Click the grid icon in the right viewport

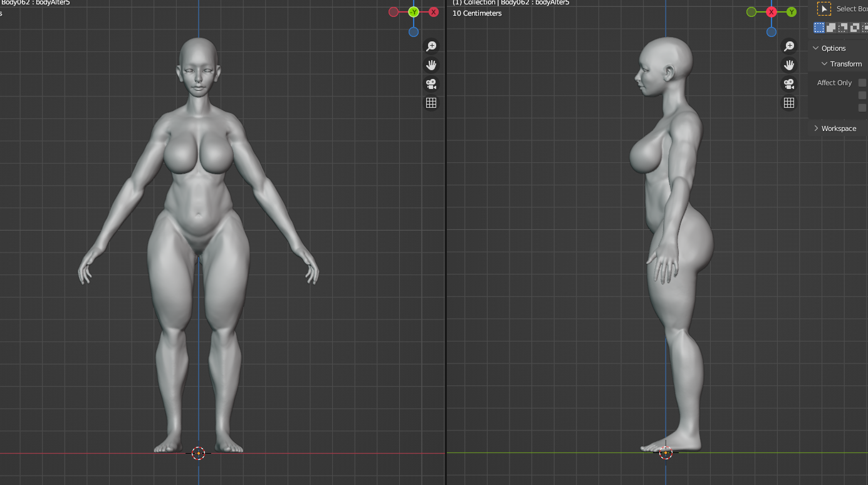(x=789, y=103)
